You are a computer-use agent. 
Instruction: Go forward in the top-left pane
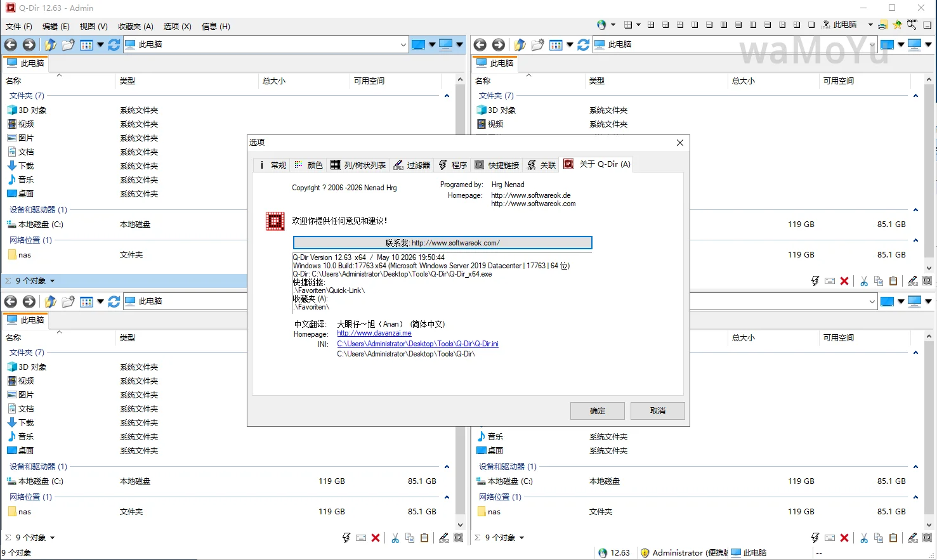pyautogui.click(x=29, y=44)
